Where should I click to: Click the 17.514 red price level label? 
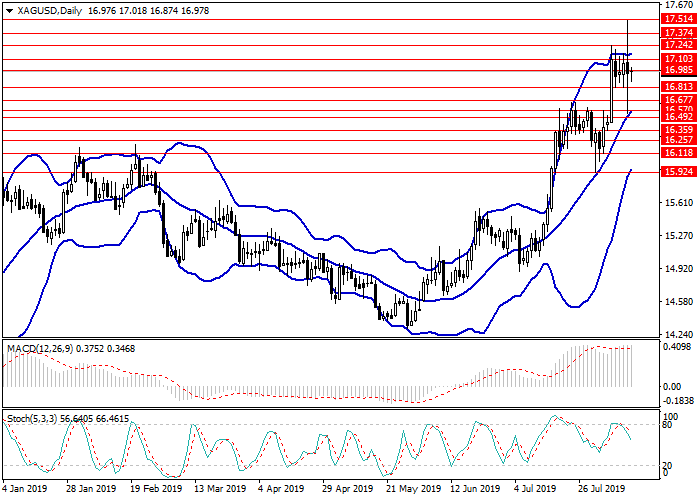coord(678,18)
